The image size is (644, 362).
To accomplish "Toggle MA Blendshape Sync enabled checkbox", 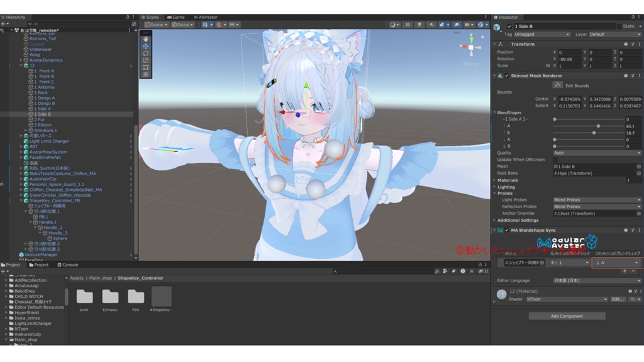I will point(506,230).
